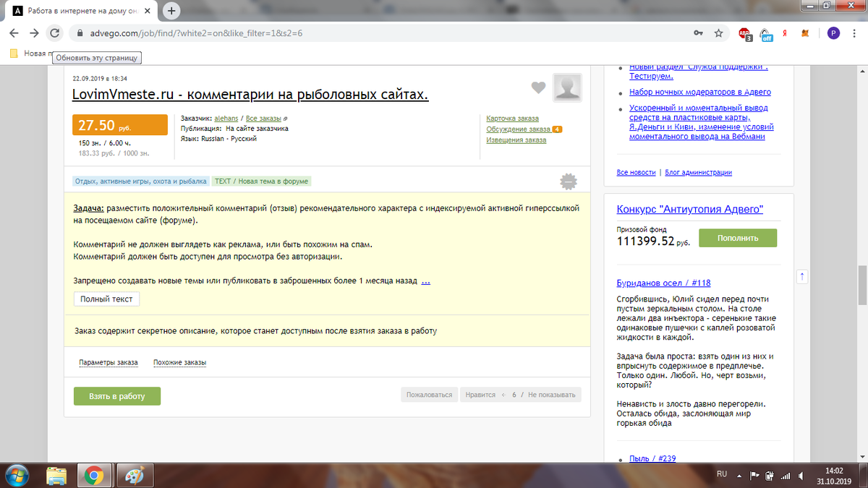Switch the RU language indicator in the tray
The width and height of the screenshot is (868, 488).
pyautogui.click(x=721, y=474)
